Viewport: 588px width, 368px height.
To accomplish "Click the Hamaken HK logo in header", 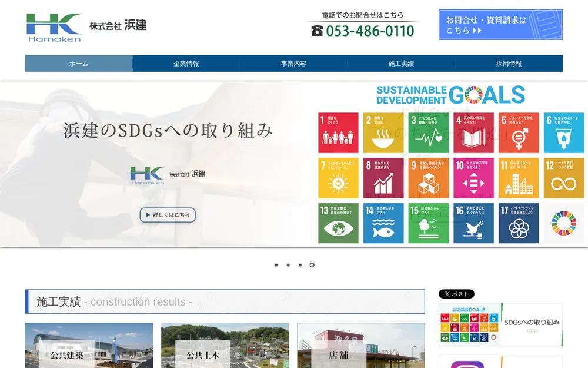I will tap(55, 28).
